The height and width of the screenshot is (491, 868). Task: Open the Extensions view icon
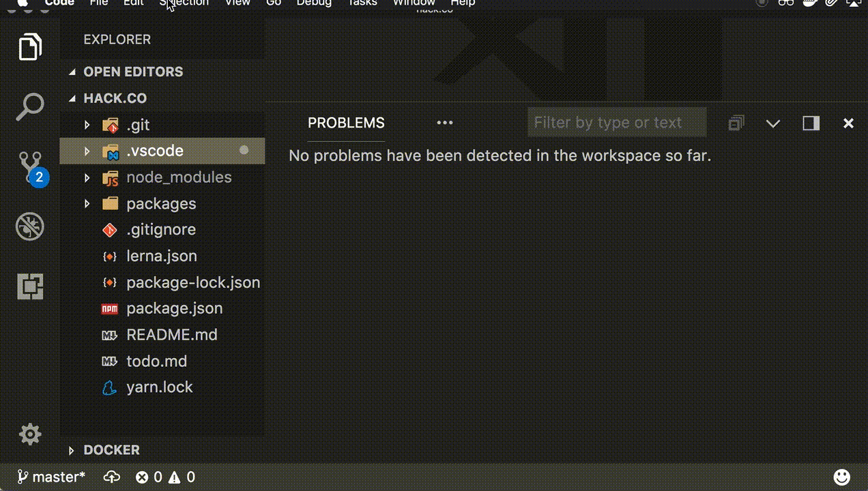[x=30, y=286]
